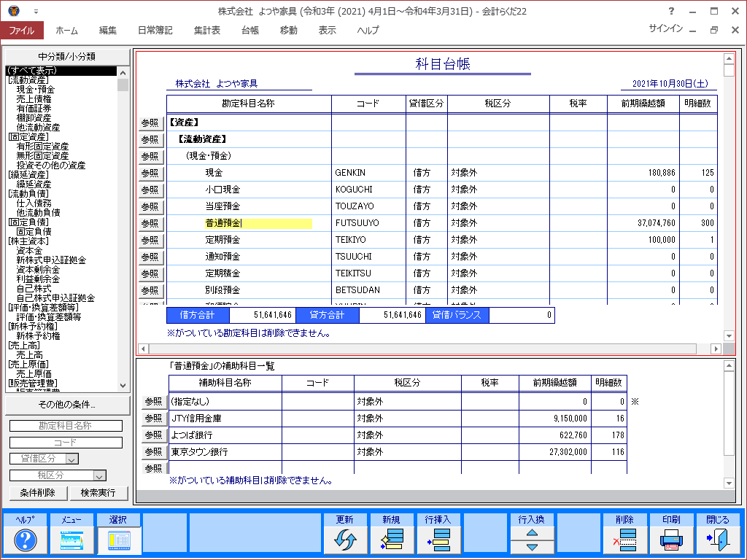Viewport: 747px width, 560px height.
Task: Click the 勘定科目名称 search input field
Action: [66, 426]
